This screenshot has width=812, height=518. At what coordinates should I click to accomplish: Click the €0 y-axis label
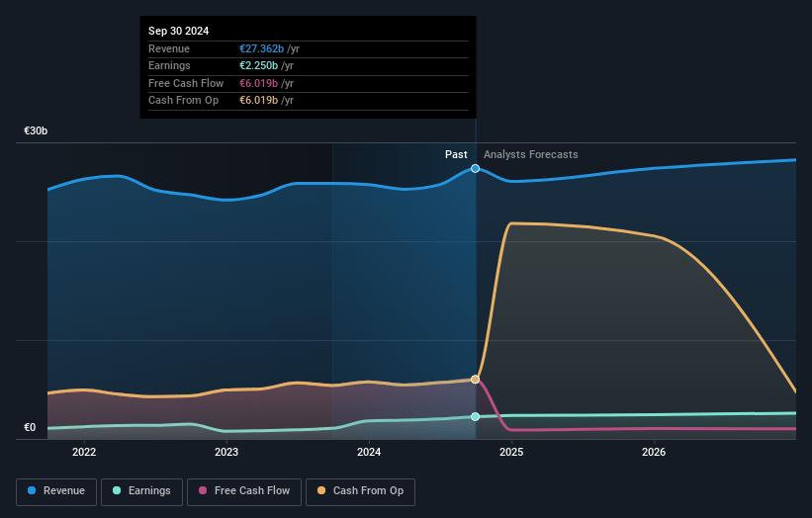point(30,427)
